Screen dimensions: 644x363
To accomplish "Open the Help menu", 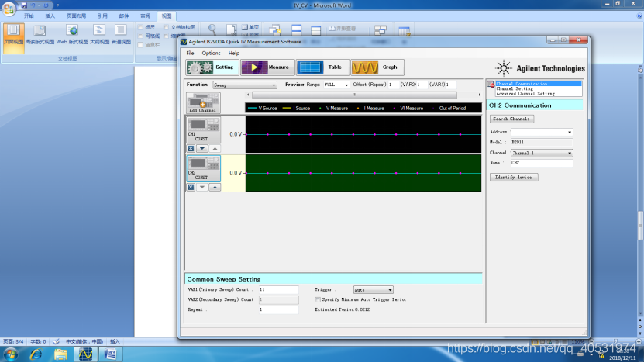I will click(x=234, y=53).
